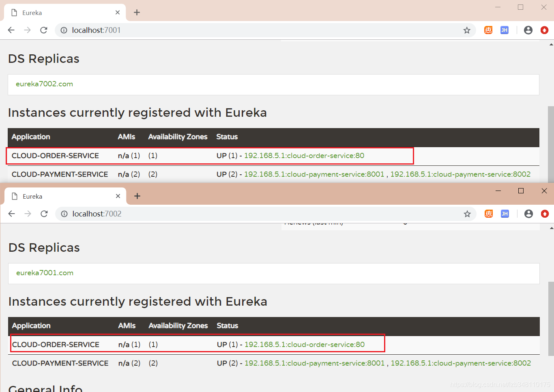The image size is (554, 392).
Task: Open new tab in localhost:7001 window
Action: pyautogui.click(x=137, y=13)
